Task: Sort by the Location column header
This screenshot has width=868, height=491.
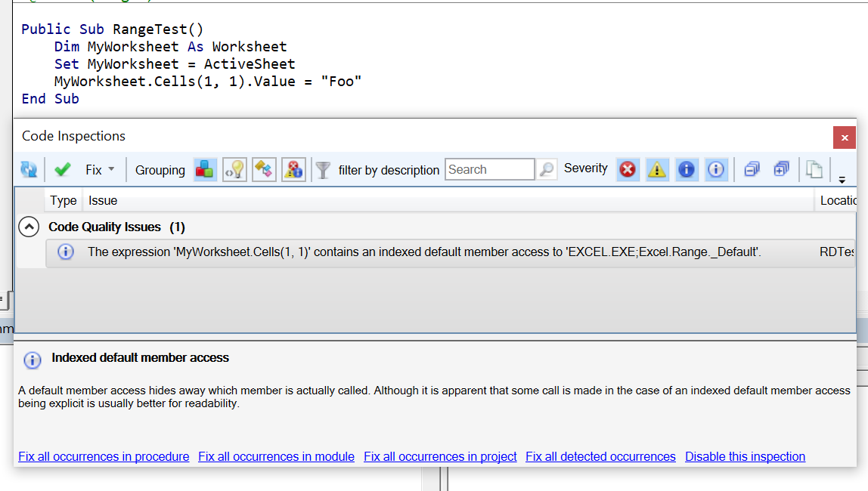Action: tap(837, 200)
